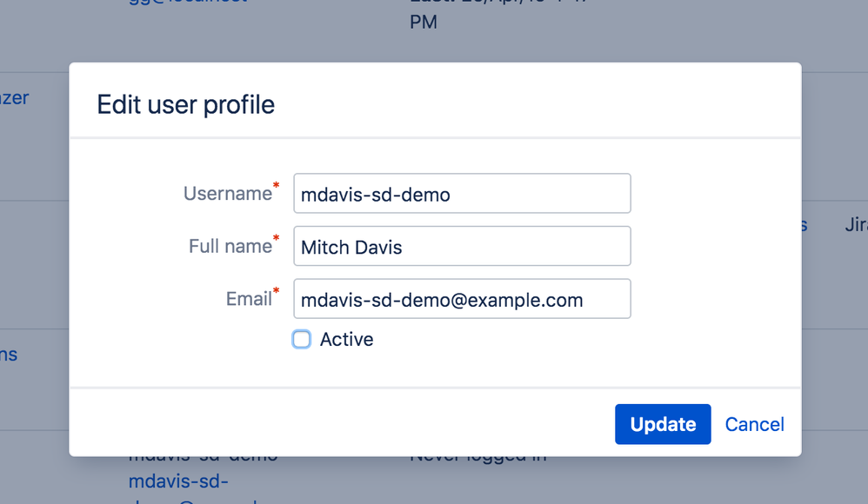The width and height of the screenshot is (868, 504).
Task: Click the Email field label
Action: pos(249,299)
